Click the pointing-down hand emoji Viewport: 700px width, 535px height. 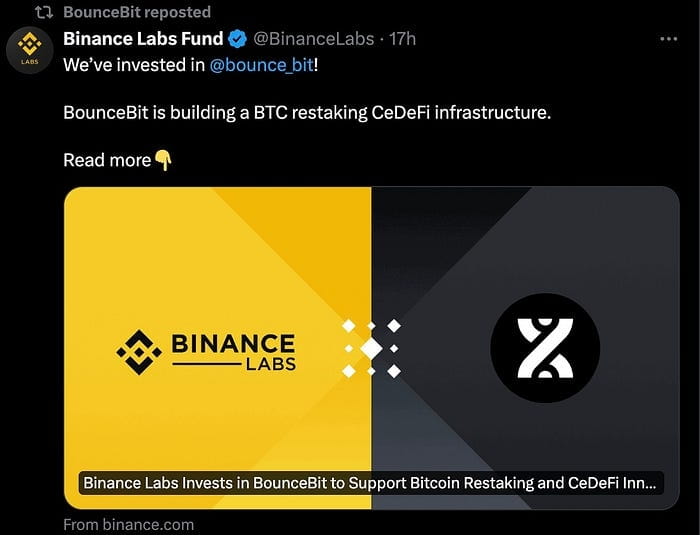164,160
